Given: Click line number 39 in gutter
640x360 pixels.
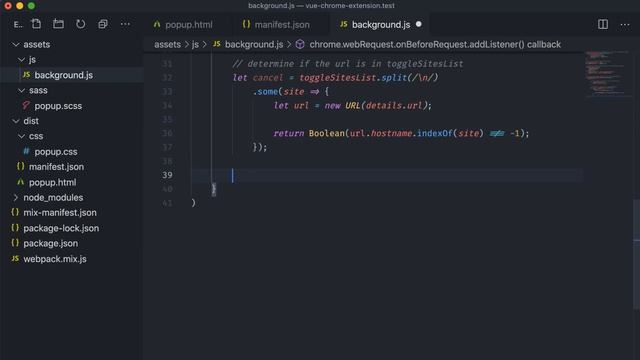Looking at the screenshot, I should pyautogui.click(x=167, y=175).
